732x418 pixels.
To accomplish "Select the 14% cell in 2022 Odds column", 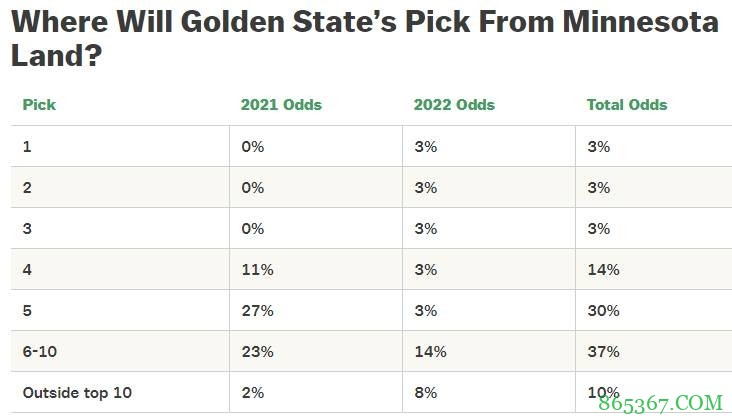I will 430,352.
